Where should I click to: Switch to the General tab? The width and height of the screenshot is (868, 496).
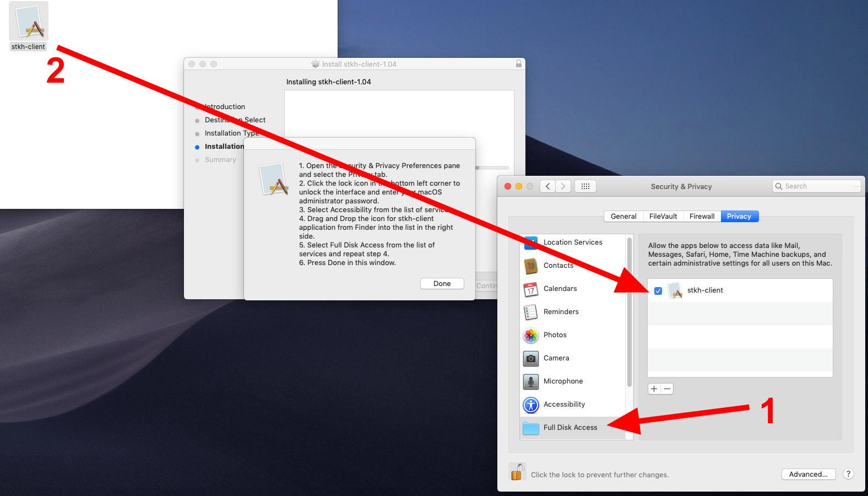[x=623, y=217]
